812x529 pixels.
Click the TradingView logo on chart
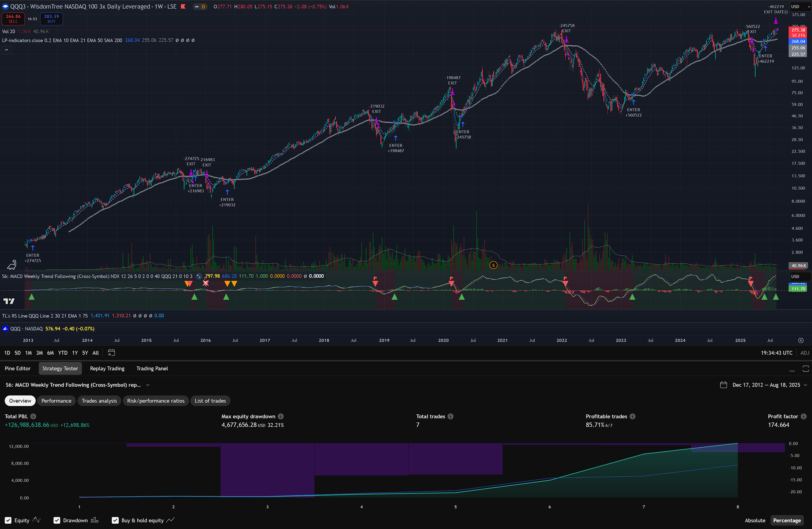[9, 301]
